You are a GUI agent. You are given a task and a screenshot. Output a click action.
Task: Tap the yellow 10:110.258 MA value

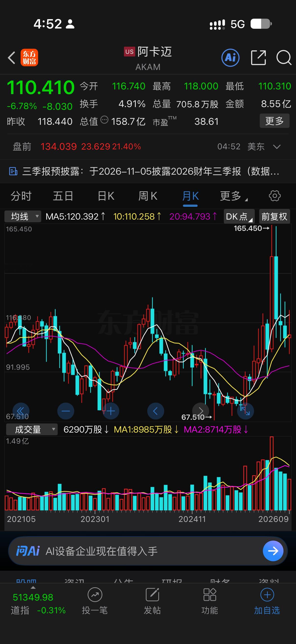137,216
